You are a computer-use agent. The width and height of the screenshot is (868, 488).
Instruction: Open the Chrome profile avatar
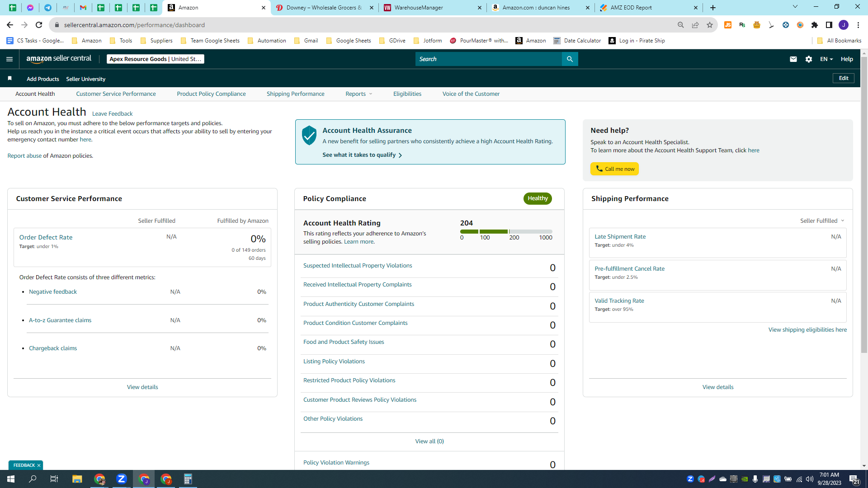coord(844,25)
